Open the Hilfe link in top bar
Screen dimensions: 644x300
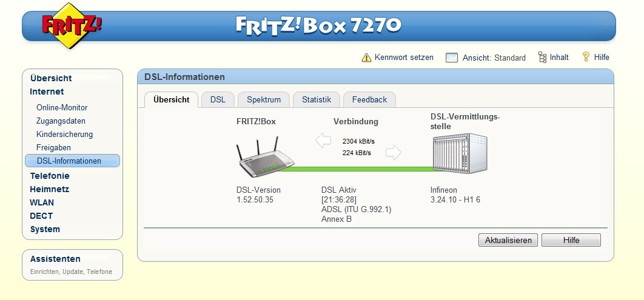[602, 57]
